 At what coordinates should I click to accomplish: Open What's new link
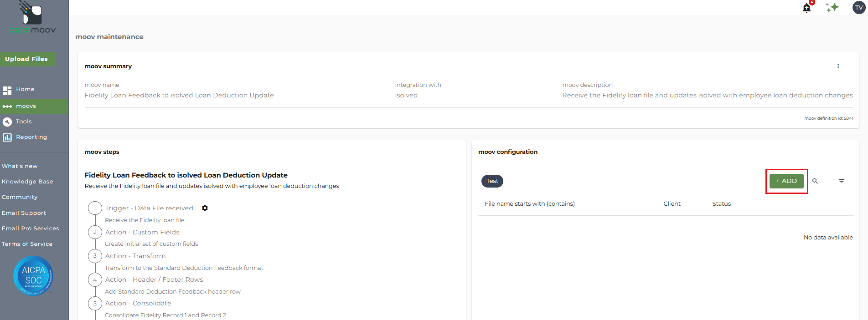coord(20,166)
